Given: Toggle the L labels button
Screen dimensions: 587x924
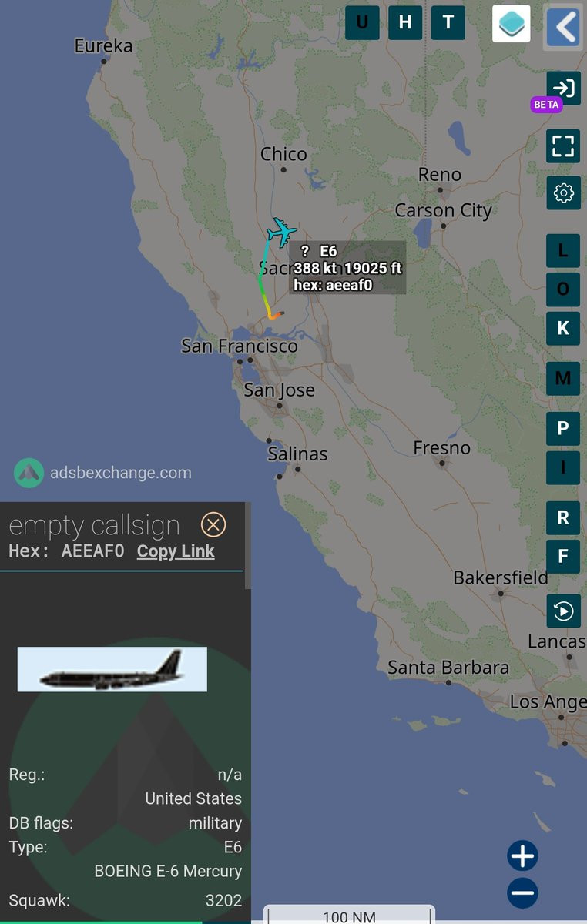Looking at the screenshot, I should pyautogui.click(x=563, y=250).
